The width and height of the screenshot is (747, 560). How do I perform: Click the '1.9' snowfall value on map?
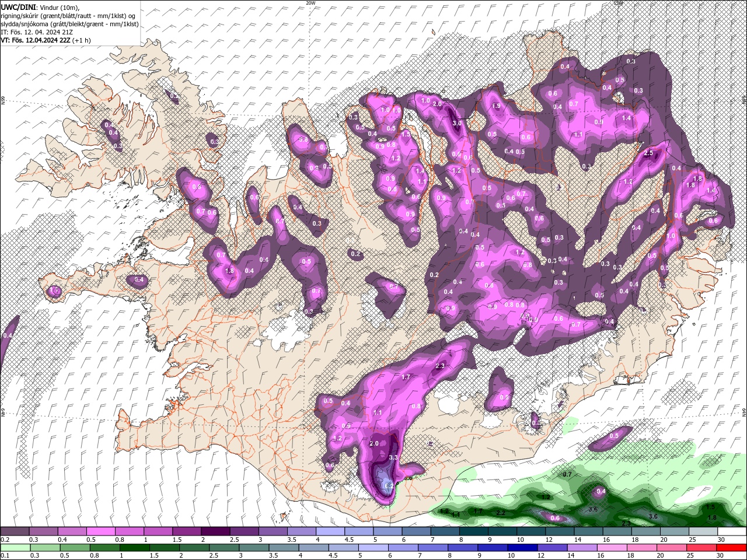tap(497, 106)
